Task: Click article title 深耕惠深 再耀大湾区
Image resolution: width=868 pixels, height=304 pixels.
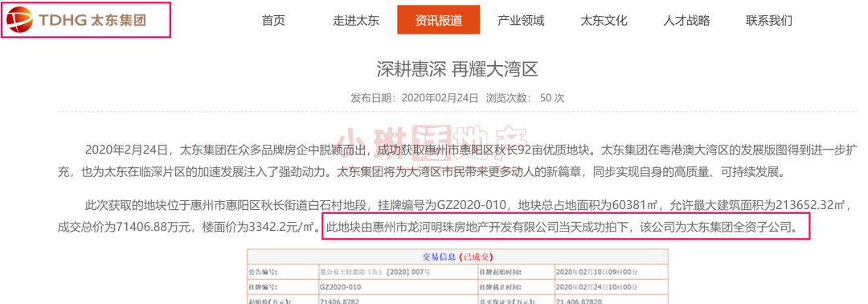Action: click(x=457, y=69)
